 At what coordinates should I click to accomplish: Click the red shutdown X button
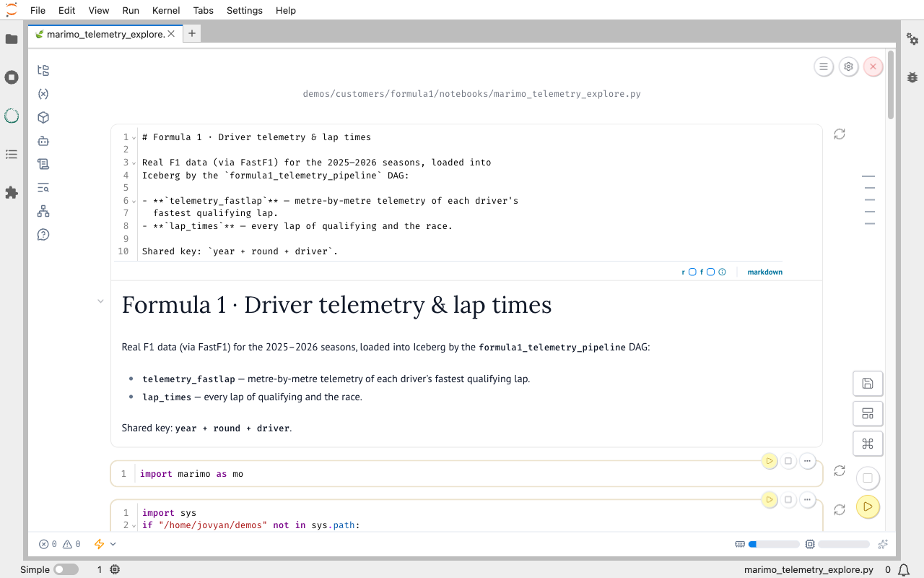(x=873, y=66)
